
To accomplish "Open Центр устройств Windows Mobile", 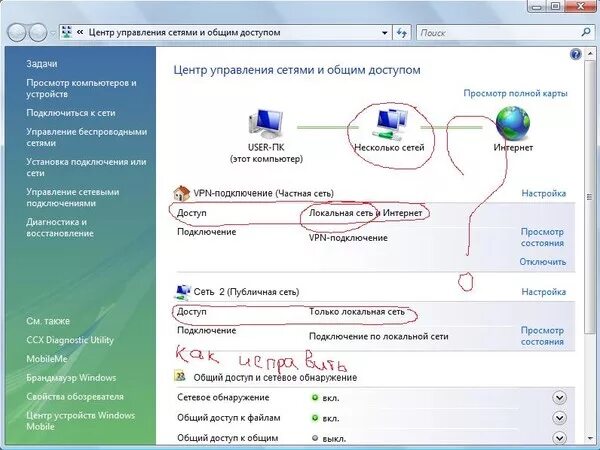I will (x=80, y=421).
